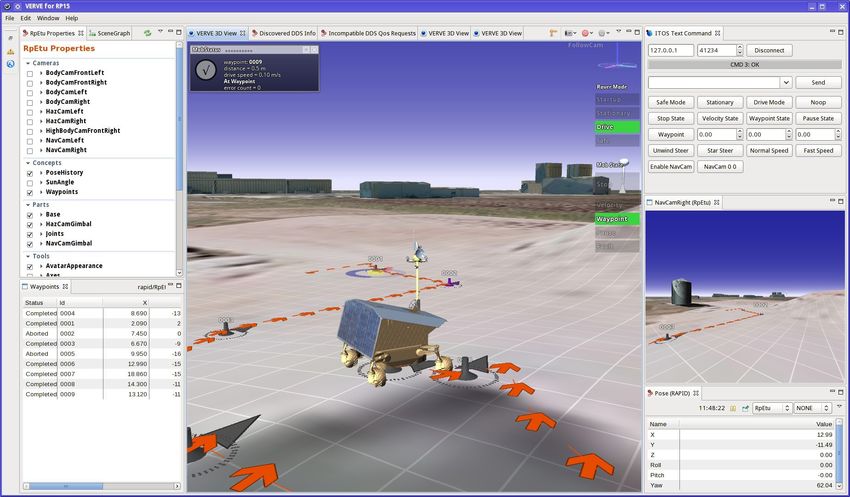
Task: Open the view menu triangle of Pose panel
Action: tap(839, 406)
